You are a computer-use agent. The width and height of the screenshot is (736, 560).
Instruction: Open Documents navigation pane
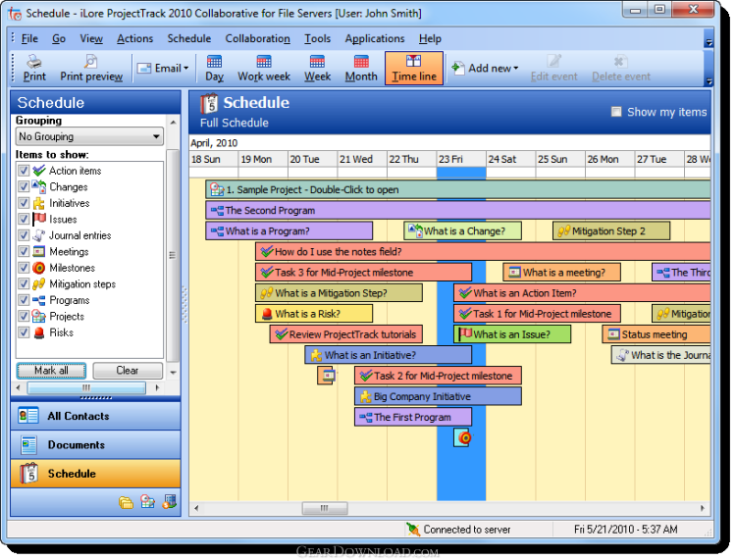coord(96,444)
